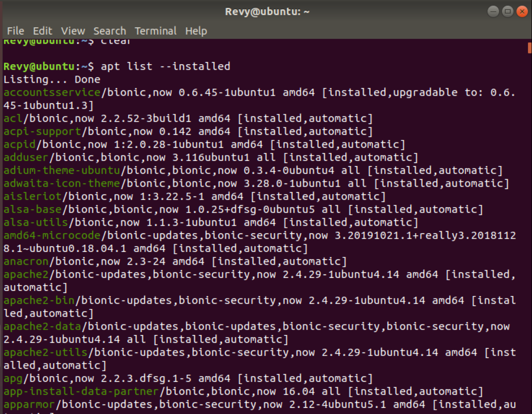Click the 'apt list --installed' command text

(165, 66)
